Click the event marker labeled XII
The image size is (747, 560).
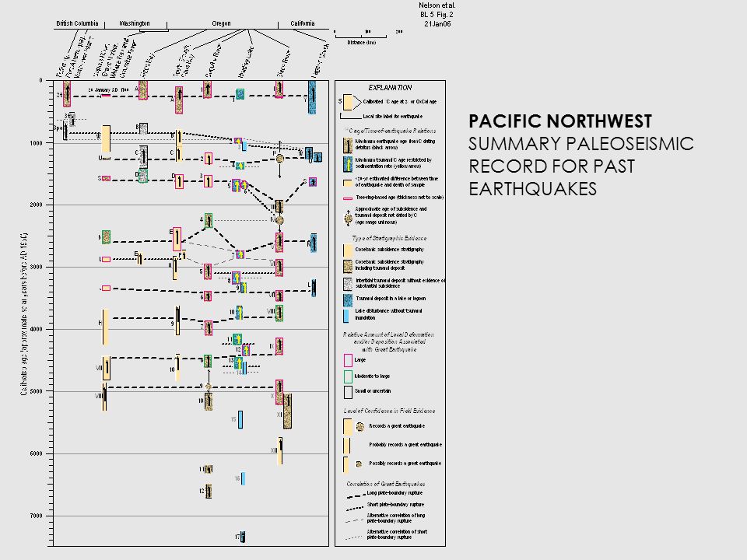point(281,450)
